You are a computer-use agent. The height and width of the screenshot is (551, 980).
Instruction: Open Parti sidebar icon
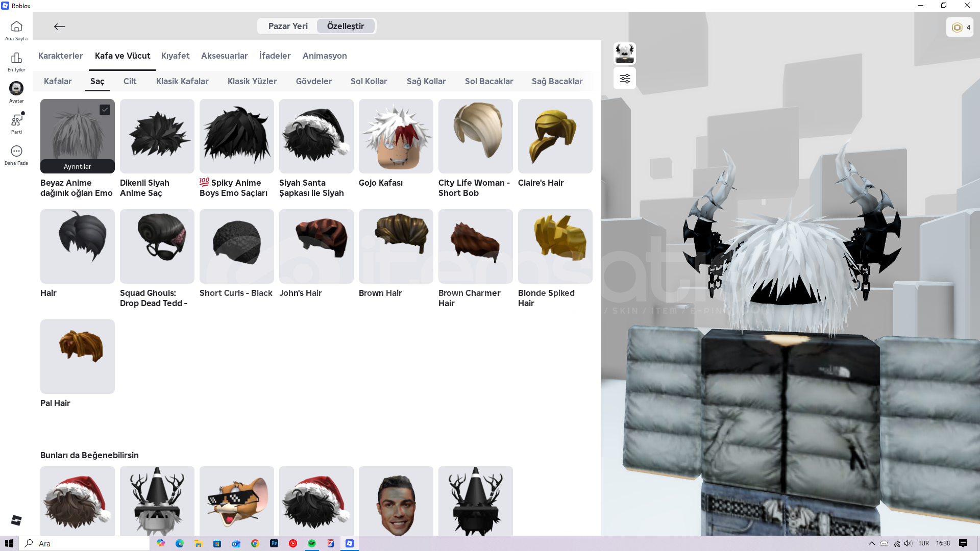[16, 120]
